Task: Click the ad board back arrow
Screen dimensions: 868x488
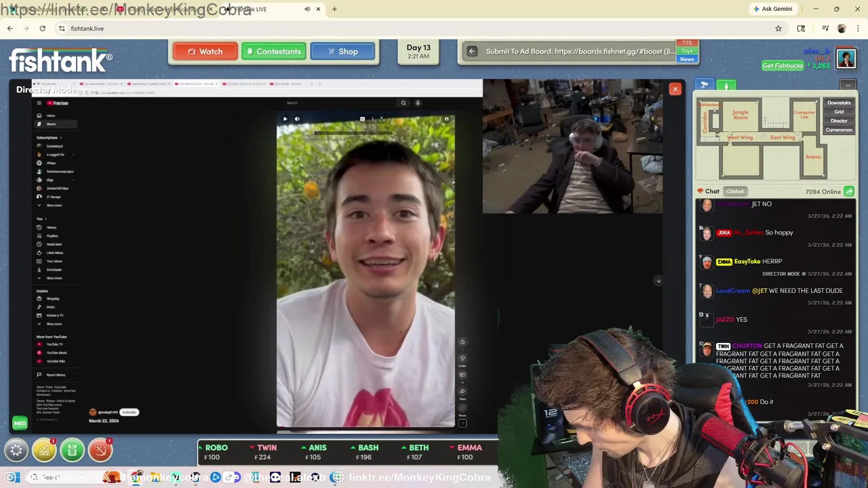Action: pyautogui.click(x=472, y=52)
